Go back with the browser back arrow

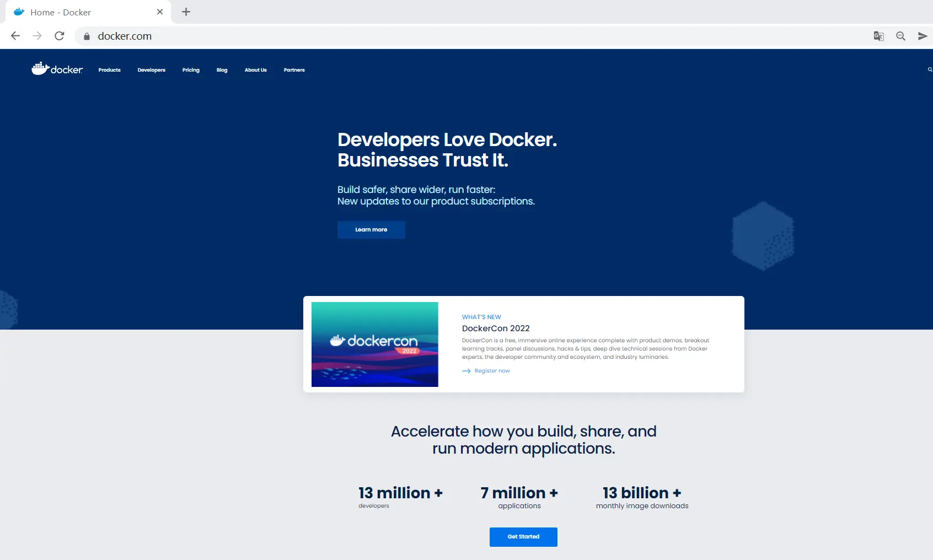pyautogui.click(x=15, y=36)
